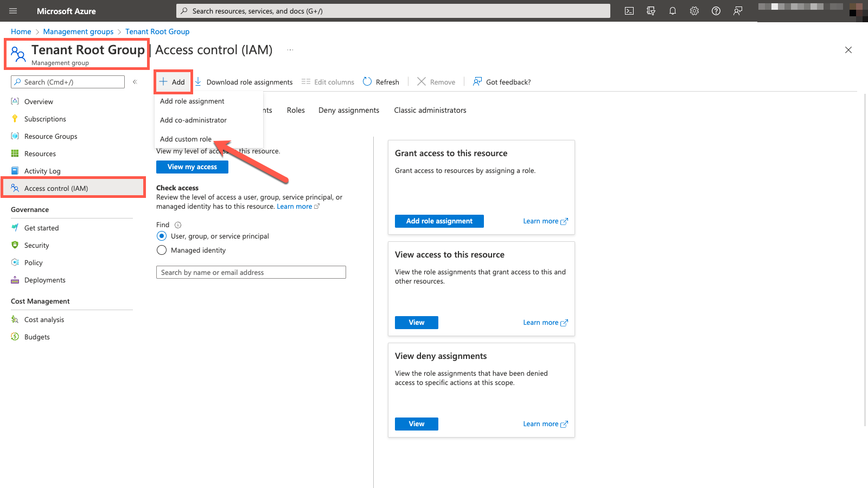The width and height of the screenshot is (868, 488).
Task: Click the Budgets icon
Action: click(x=15, y=337)
